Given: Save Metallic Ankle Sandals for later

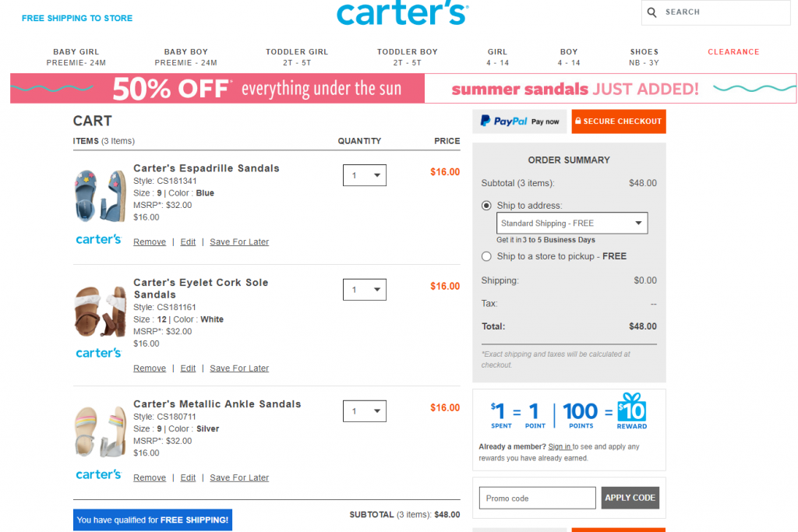Looking at the screenshot, I should [239, 478].
